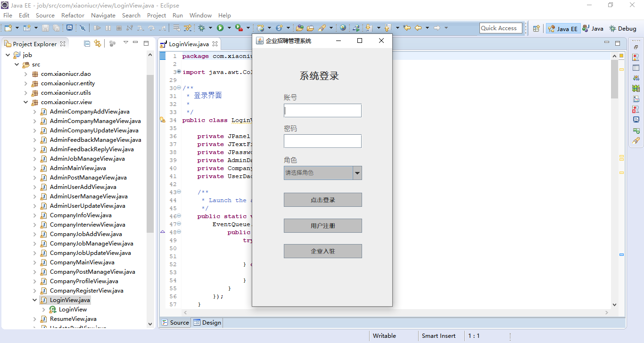Open the Refactor menu
Viewport: 644px width, 343px height.
click(x=73, y=15)
